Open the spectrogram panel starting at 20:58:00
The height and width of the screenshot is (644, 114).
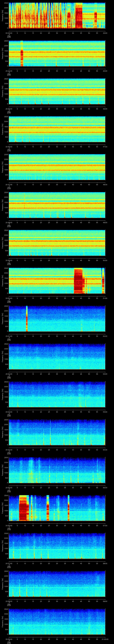click(57, 584)
